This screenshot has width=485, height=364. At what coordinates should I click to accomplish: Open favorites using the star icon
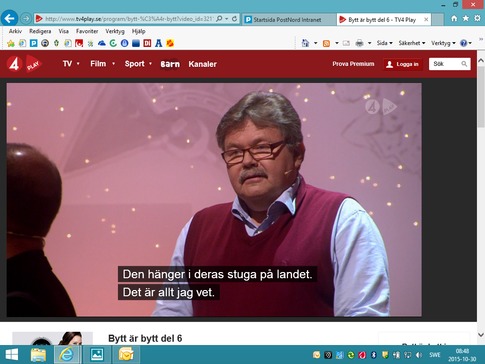point(466,19)
